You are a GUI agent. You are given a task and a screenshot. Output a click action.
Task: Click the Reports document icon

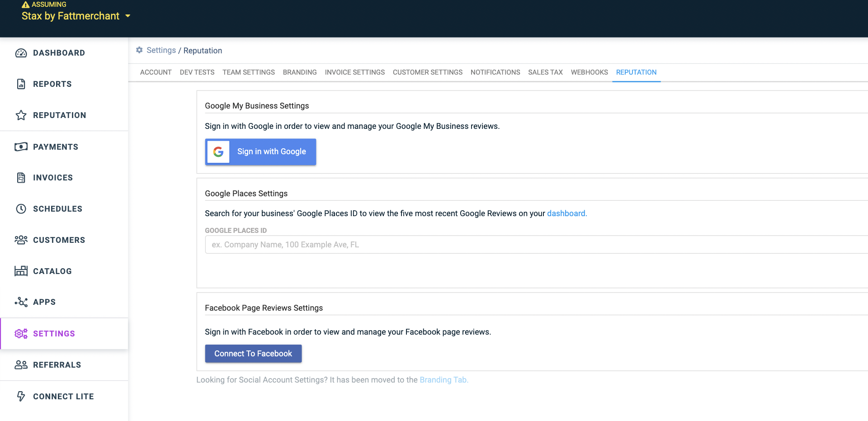click(21, 84)
